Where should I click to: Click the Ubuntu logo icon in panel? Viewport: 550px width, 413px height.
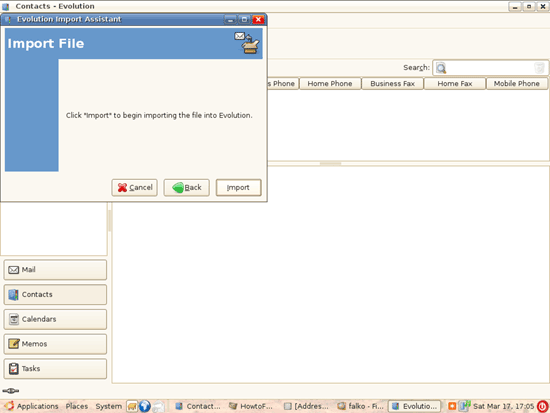click(9, 406)
